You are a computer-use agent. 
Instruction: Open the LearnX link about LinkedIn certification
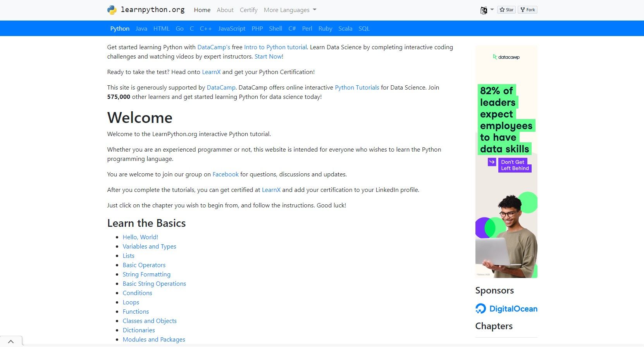pyautogui.click(x=271, y=190)
